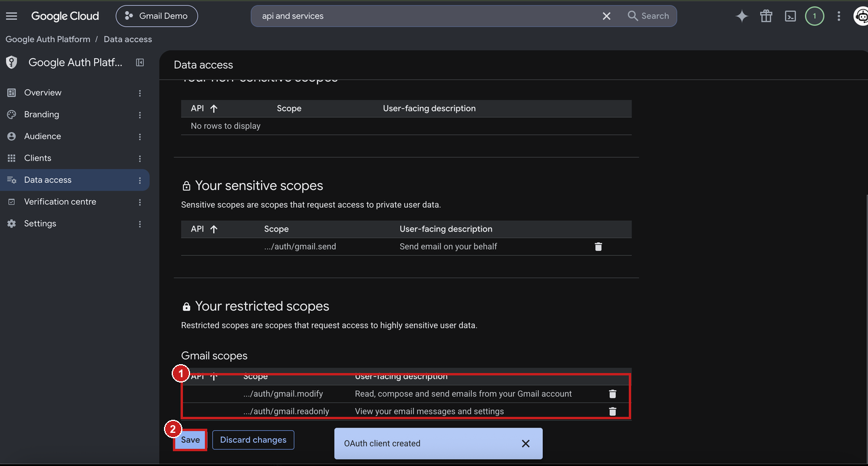Click the "Your restricted scopes" heading
The width and height of the screenshot is (868, 466).
(262, 306)
